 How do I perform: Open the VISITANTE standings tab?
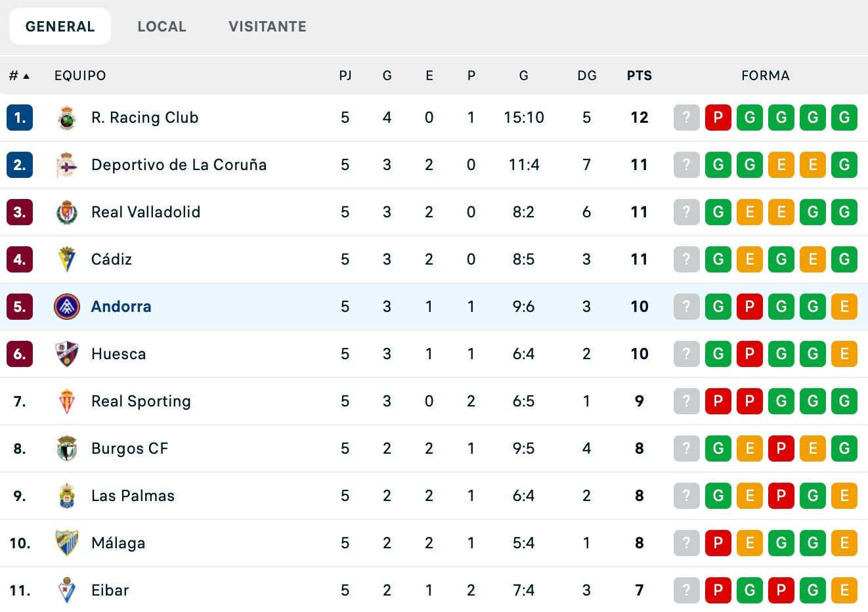point(267,26)
